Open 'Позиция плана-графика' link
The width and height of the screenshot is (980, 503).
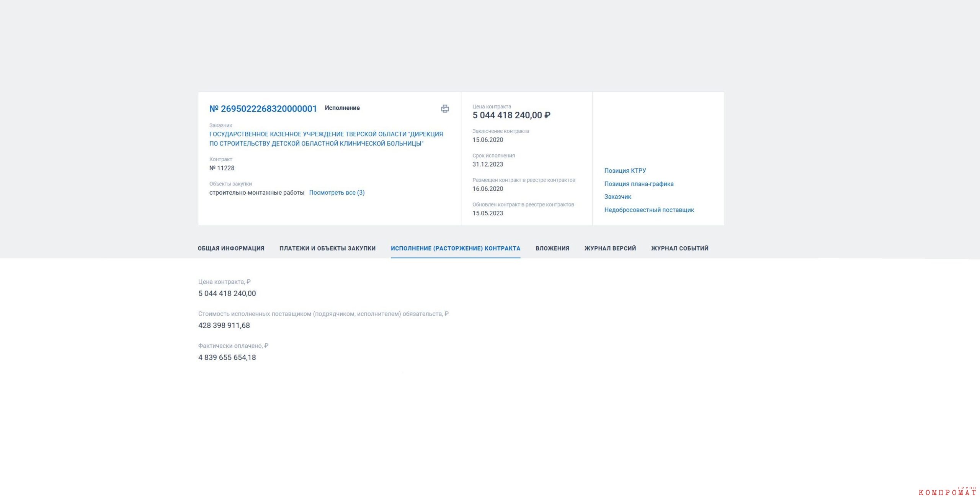[x=639, y=184]
